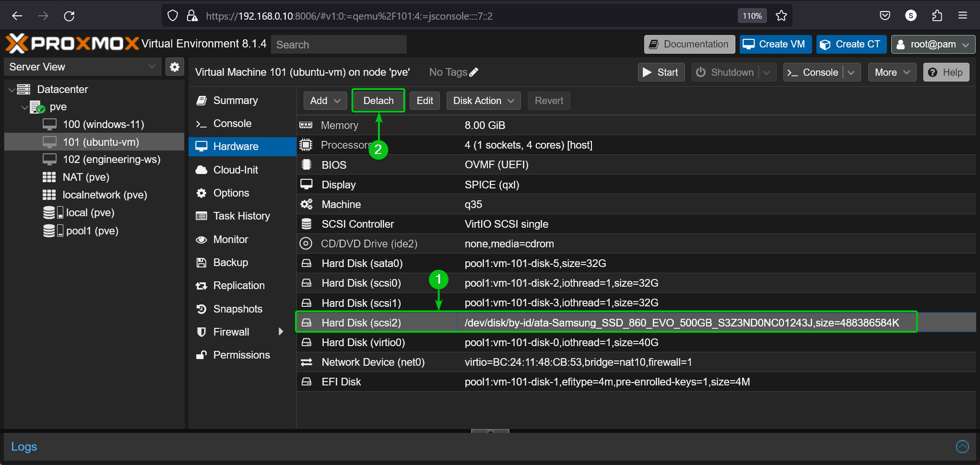Screen dimensions: 980x465
Task: Open the Cloud-Init tab
Action: (242, 170)
